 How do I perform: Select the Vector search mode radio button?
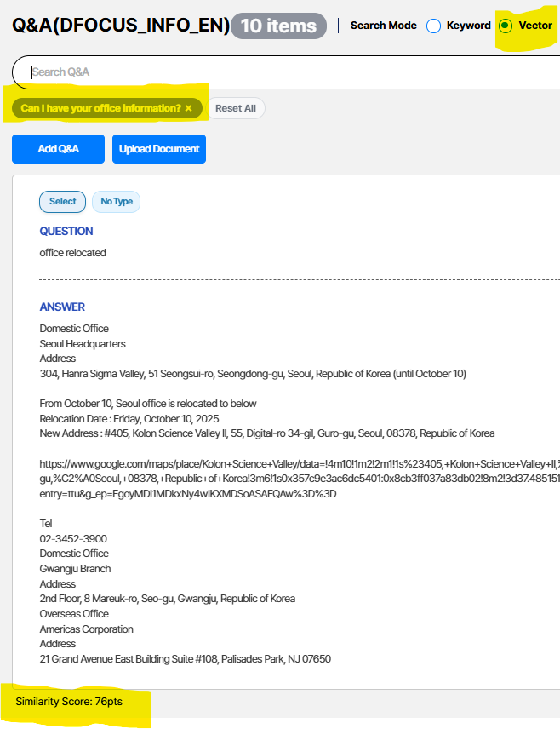pyautogui.click(x=506, y=26)
